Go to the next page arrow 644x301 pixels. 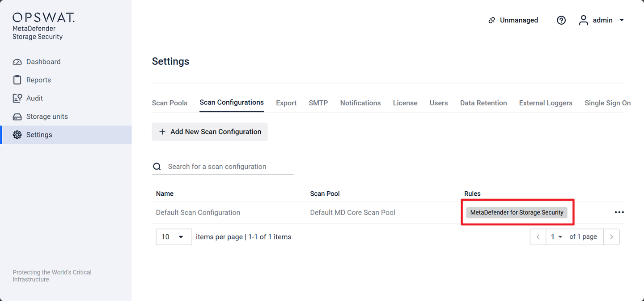611,237
